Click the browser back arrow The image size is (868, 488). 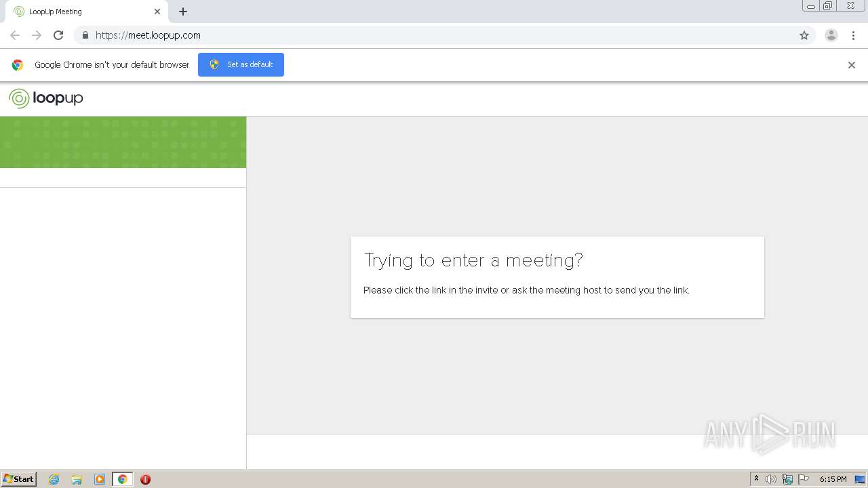tap(15, 35)
